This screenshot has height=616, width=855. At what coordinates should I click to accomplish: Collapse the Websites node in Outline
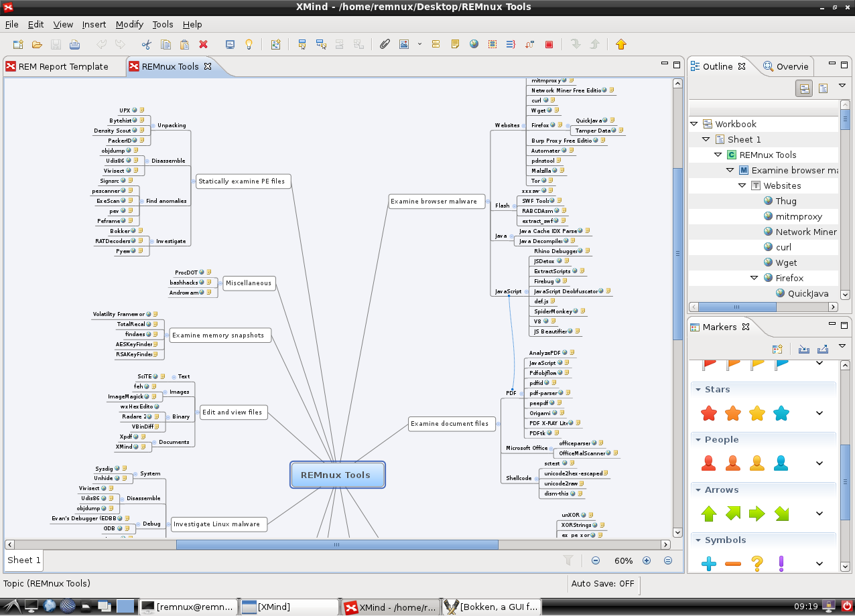click(742, 185)
